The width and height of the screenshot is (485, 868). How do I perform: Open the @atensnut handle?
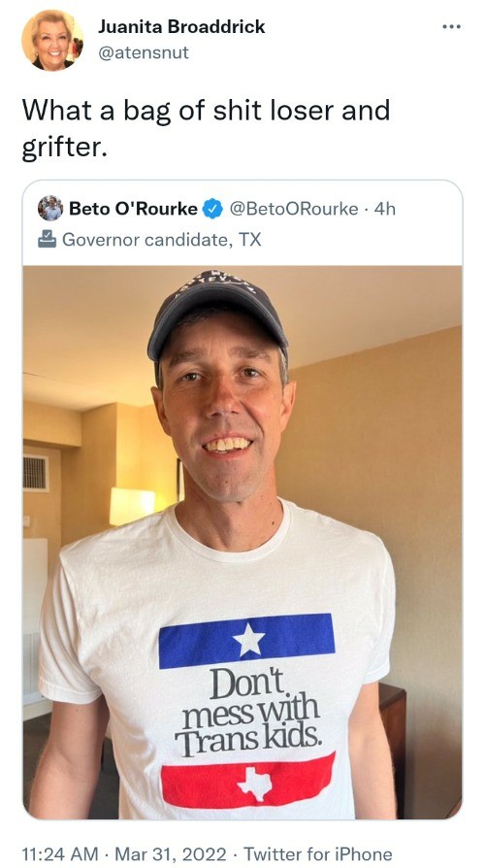click(x=144, y=52)
